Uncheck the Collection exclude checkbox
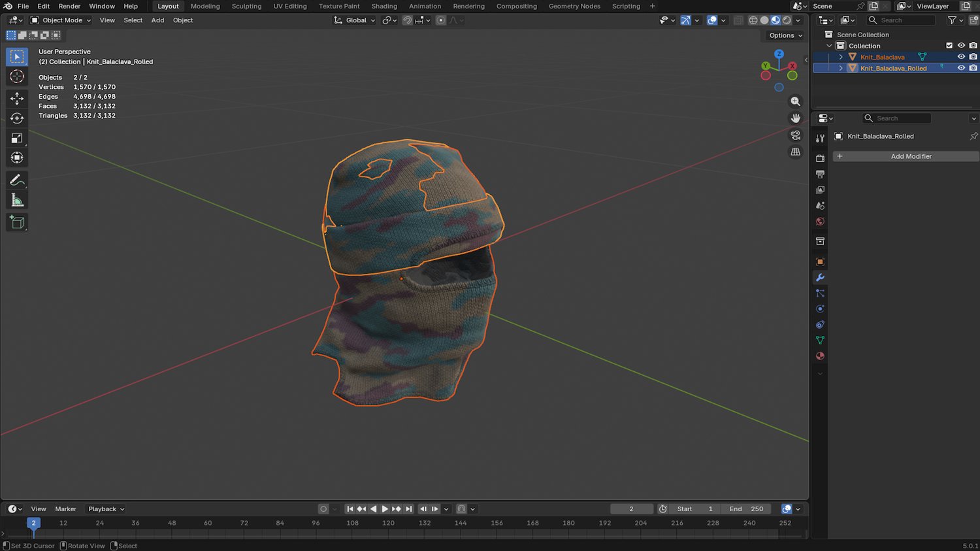Image resolution: width=980 pixels, height=551 pixels. pyautogui.click(x=949, y=46)
